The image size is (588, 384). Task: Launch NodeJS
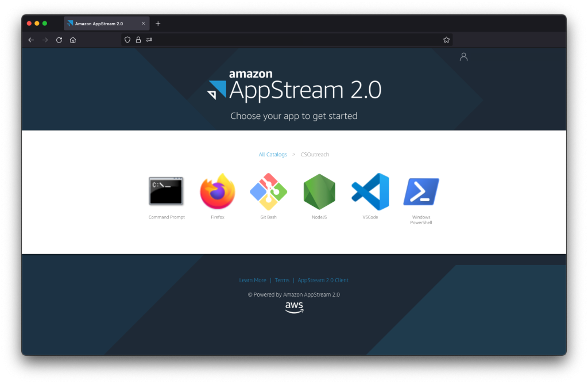pyautogui.click(x=319, y=191)
